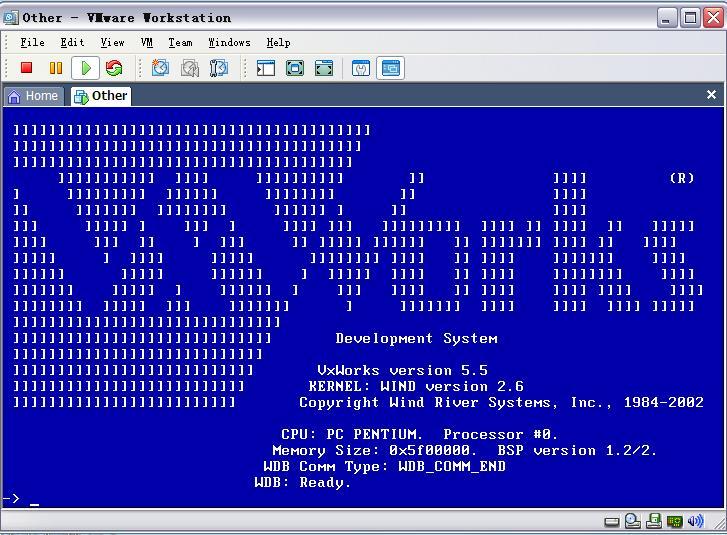Viewport: 727px width, 535px height.
Task: Open the VM menu
Action: click(147, 43)
